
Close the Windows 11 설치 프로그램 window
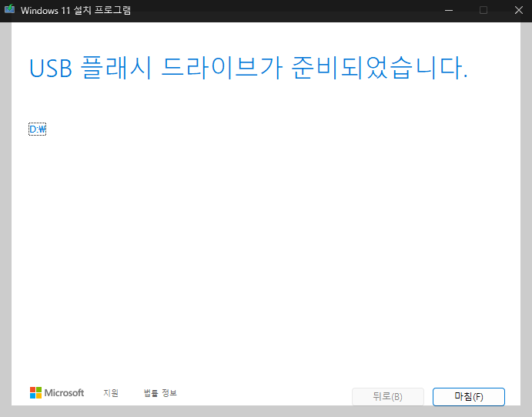[518, 10]
